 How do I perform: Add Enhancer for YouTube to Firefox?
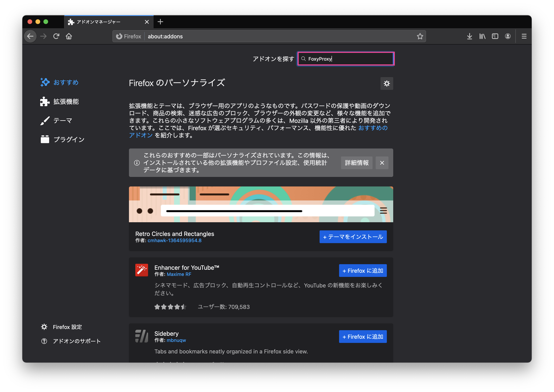click(363, 271)
